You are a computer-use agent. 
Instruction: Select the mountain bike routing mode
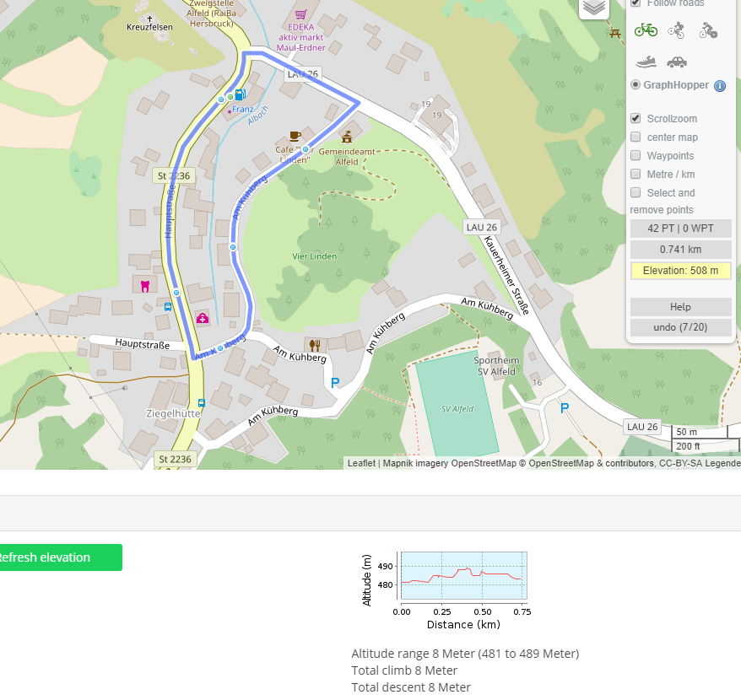[676, 31]
